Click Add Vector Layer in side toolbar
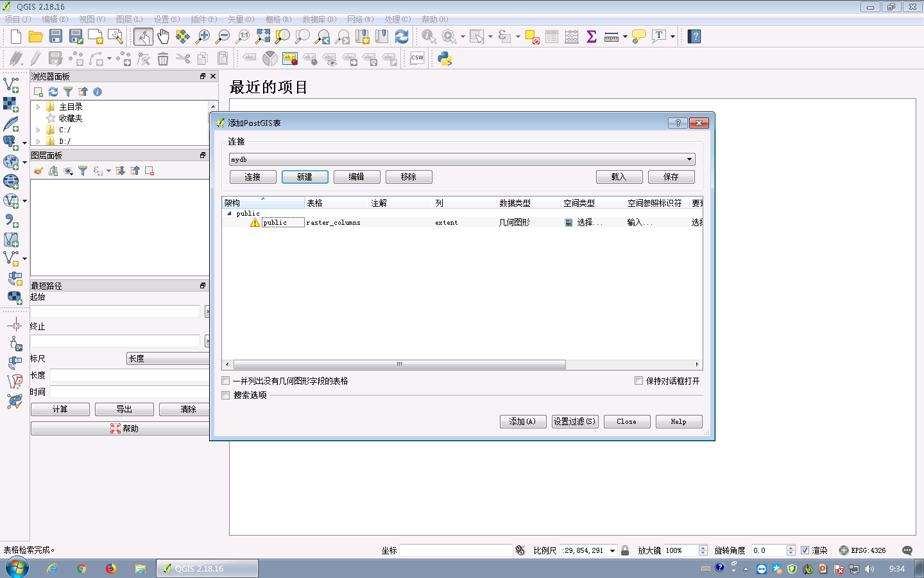Viewport: 924px width, 578px height. (12, 85)
